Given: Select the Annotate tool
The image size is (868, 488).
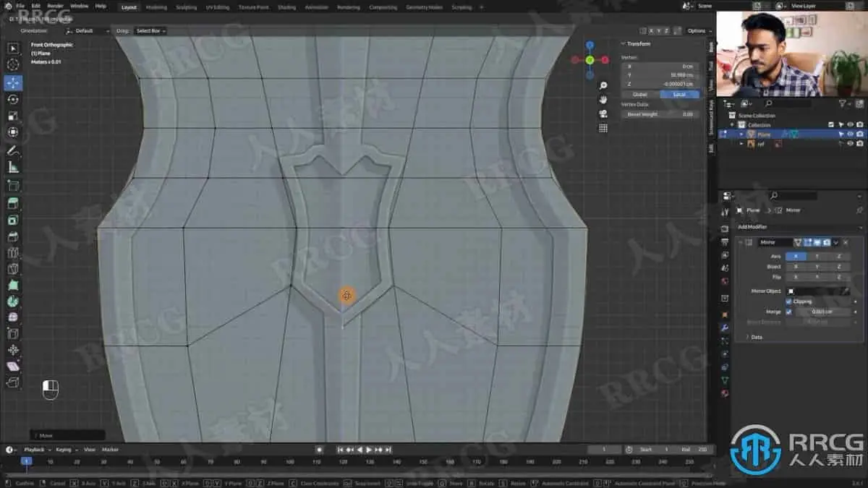Looking at the screenshot, I should coord(14,150).
